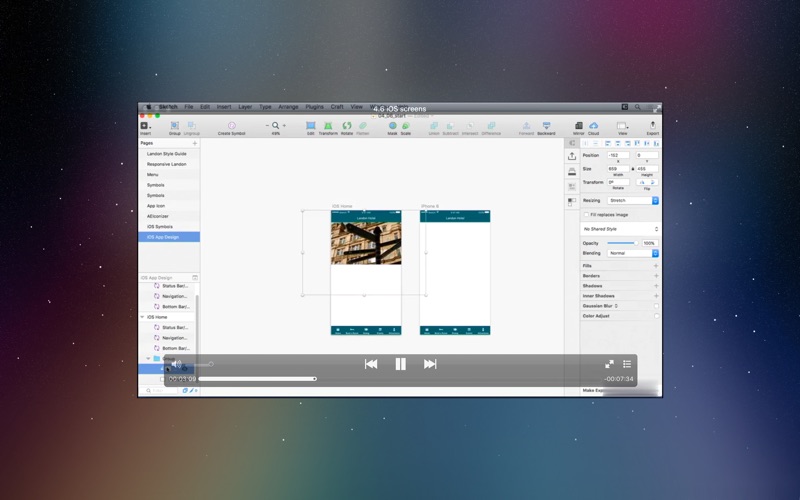Open the File menu
Screen dimensions: 800x500
coord(189,107)
